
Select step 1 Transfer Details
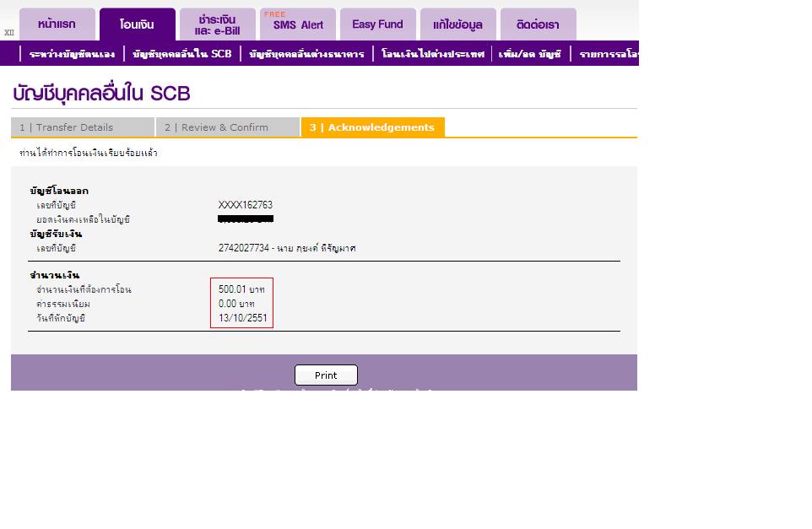pos(83,127)
